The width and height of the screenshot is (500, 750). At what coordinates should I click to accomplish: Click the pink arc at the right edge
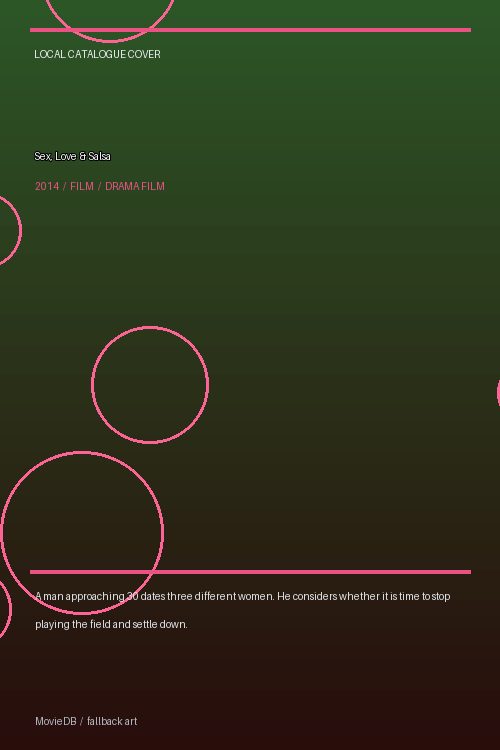point(498,392)
